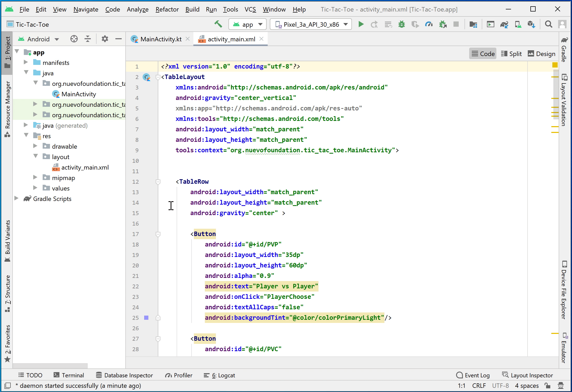The width and height of the screenshot is (572, 392).
Task: Switch editor to Split view mode
Action: 511,54
